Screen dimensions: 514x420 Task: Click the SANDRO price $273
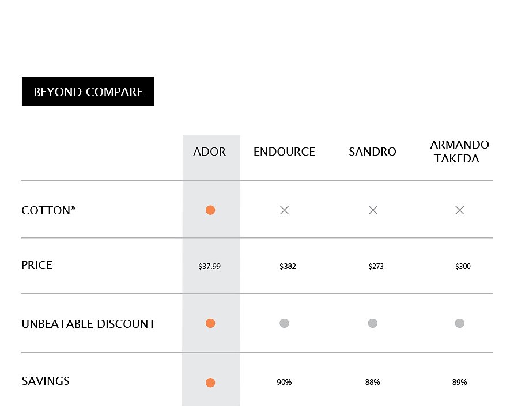point(376,266)
